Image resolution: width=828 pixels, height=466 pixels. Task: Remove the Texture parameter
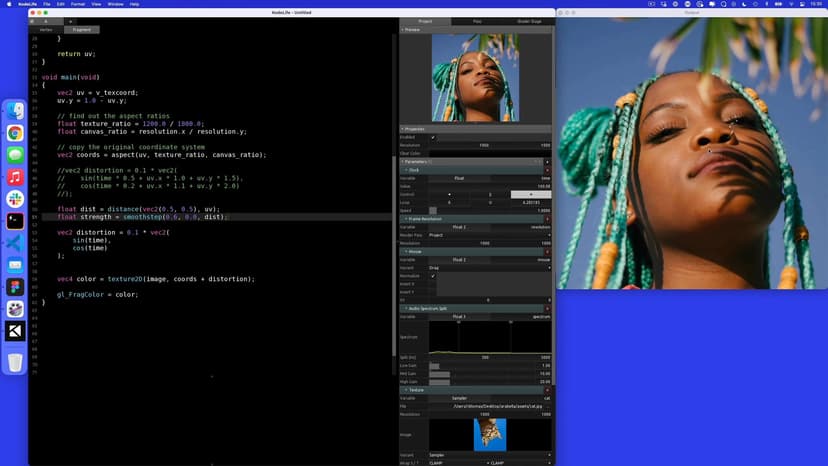(x=547, y=389)
